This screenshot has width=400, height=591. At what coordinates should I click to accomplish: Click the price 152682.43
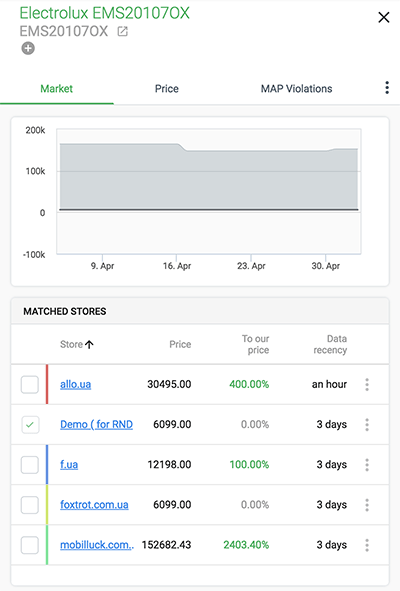coord(166,545)
